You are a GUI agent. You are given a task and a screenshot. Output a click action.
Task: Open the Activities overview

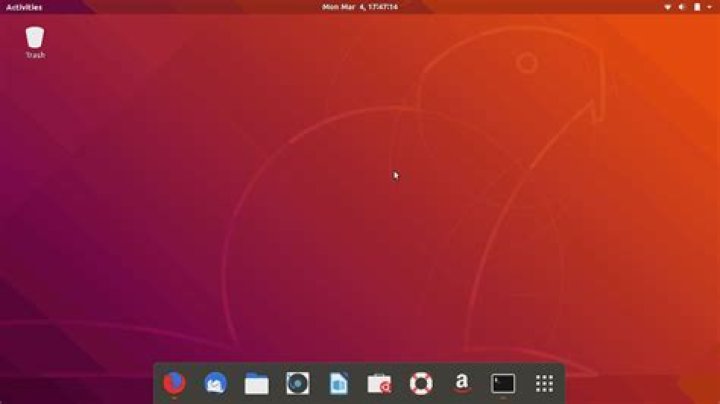pyautogui.click(x=24, y=7)
